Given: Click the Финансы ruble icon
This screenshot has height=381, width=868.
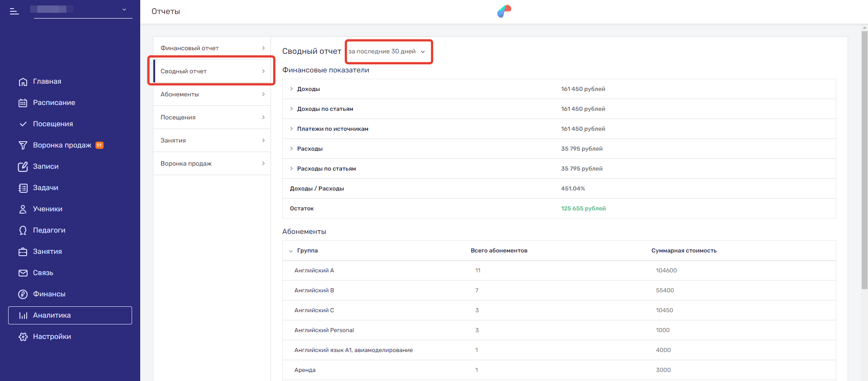Looking at the screenshot, I should [23, 295].
